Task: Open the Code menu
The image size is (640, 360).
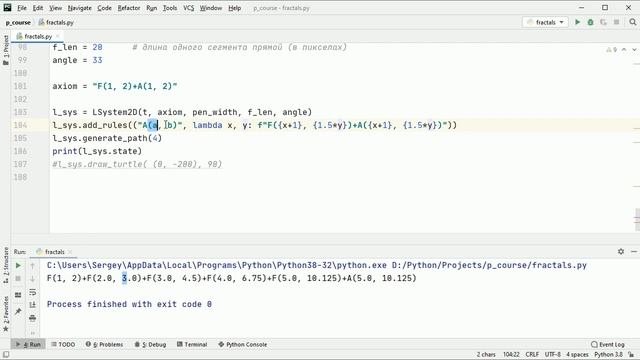Action: tap(104, 8)
